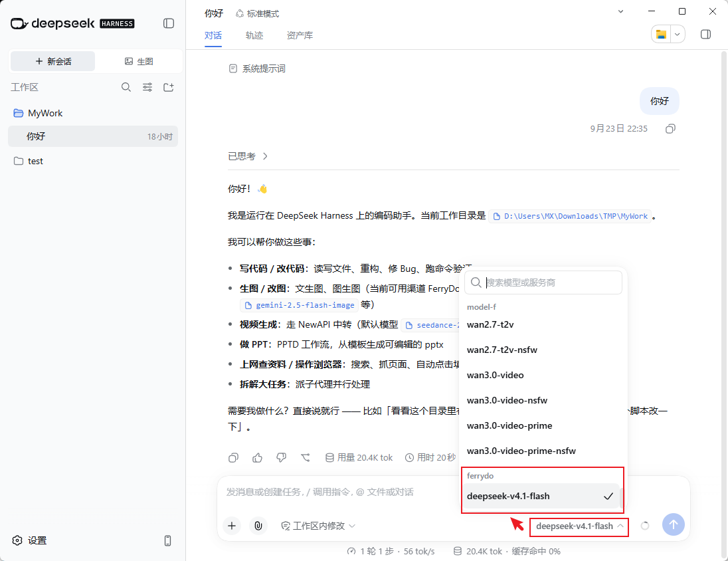
Task: Switch to the 轨迹 tab
Action: tap(254, 35)
